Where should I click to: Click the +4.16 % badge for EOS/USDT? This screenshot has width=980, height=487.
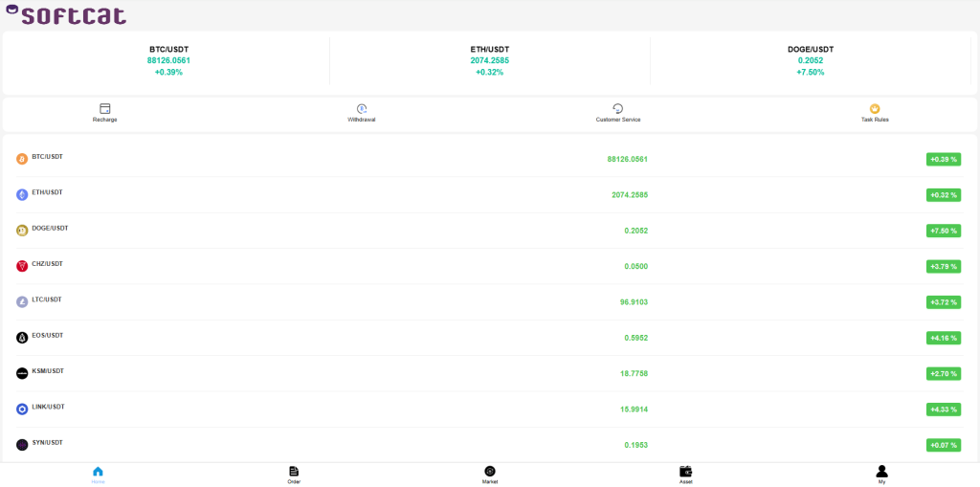944,338
